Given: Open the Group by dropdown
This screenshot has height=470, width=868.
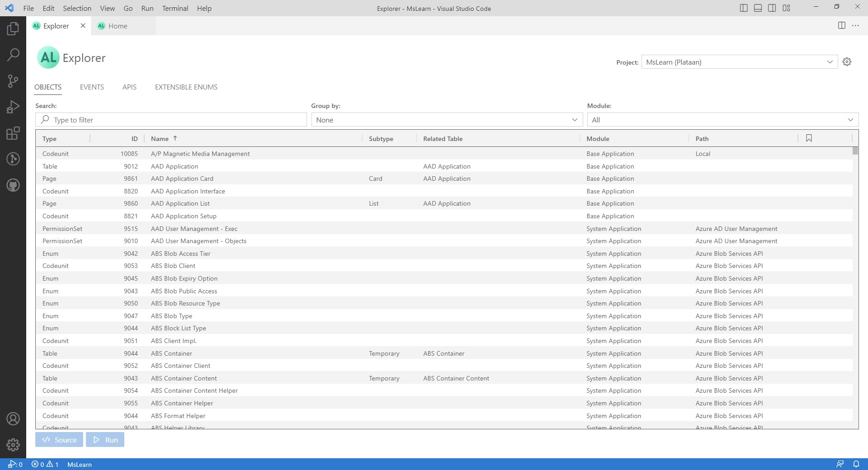Looking at the screenshot, I should [447, 120].
